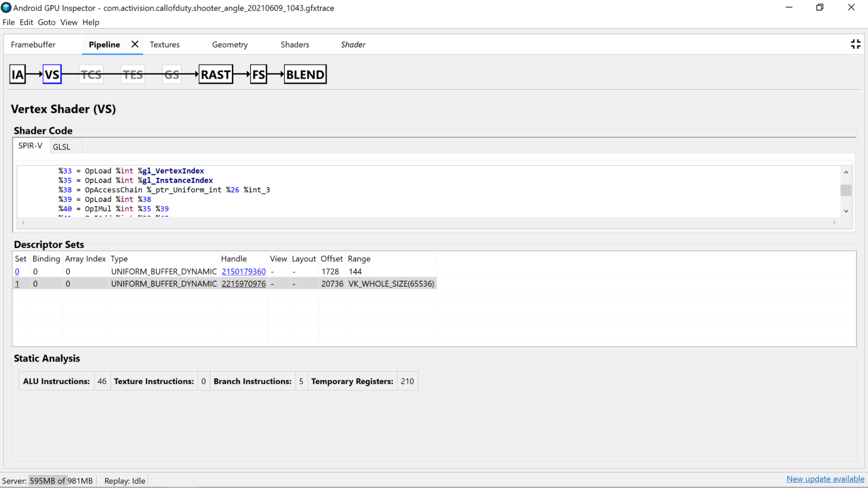Click the TCS shader stage icon
The image size is (868, 488).
coord(91,74)
